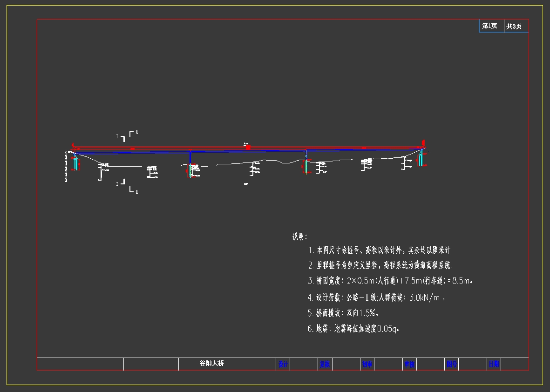Click note 6 about seismic acceleration 0.05g
Viewport: 550px width, 392px height.
(x=354, y=329)
